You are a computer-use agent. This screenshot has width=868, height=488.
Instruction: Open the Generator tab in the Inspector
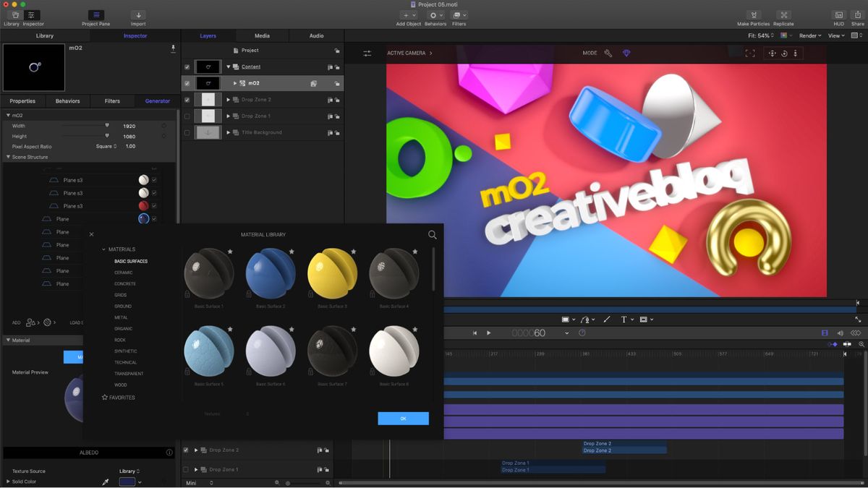click(x=157, y=100)
